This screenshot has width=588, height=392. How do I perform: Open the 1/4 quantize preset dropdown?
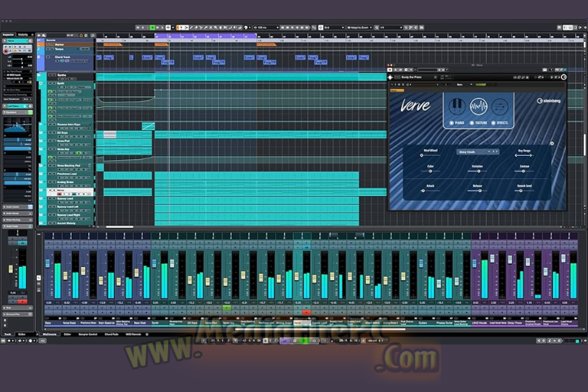pyautogui.click(x=391, y=28)
